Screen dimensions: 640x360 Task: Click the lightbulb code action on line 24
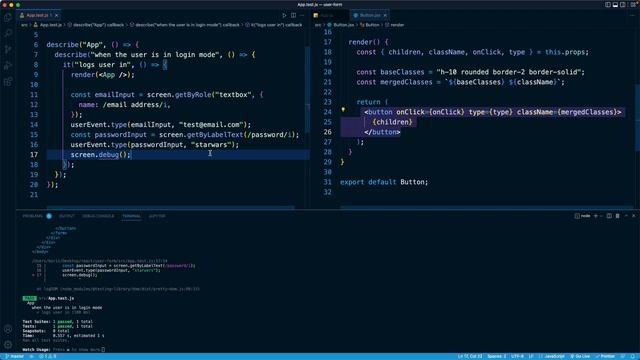343,109
